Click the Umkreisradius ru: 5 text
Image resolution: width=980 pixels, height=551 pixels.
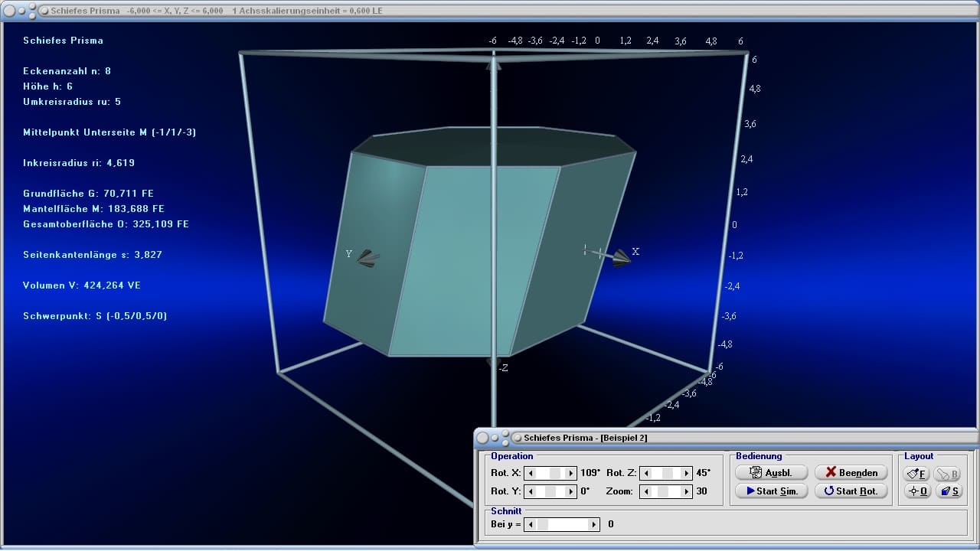tap(72, 102)
